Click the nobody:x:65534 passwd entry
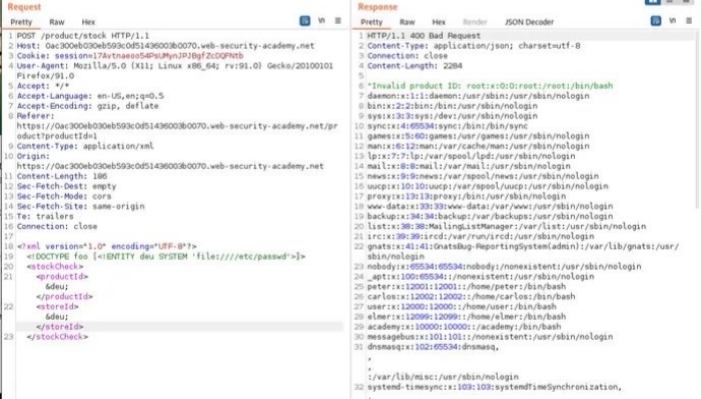The width and height of the screenshot is (702, 399). click(x=504, y=266)
